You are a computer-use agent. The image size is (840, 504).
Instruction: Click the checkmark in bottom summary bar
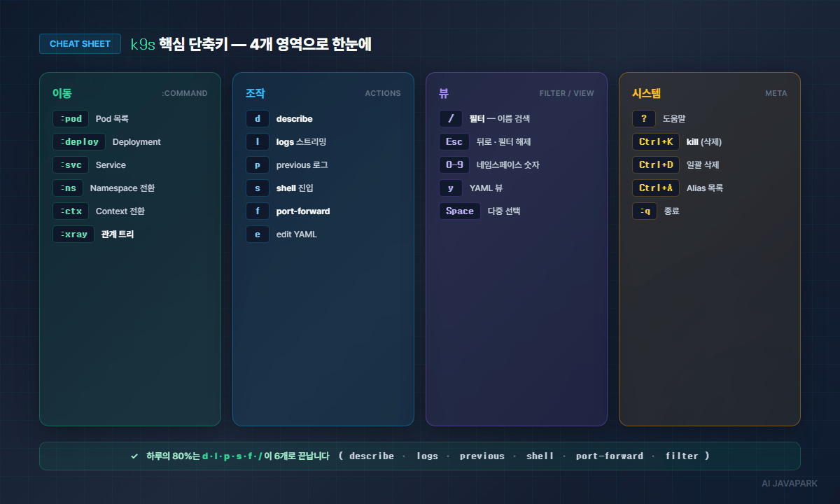click(134, 456)
